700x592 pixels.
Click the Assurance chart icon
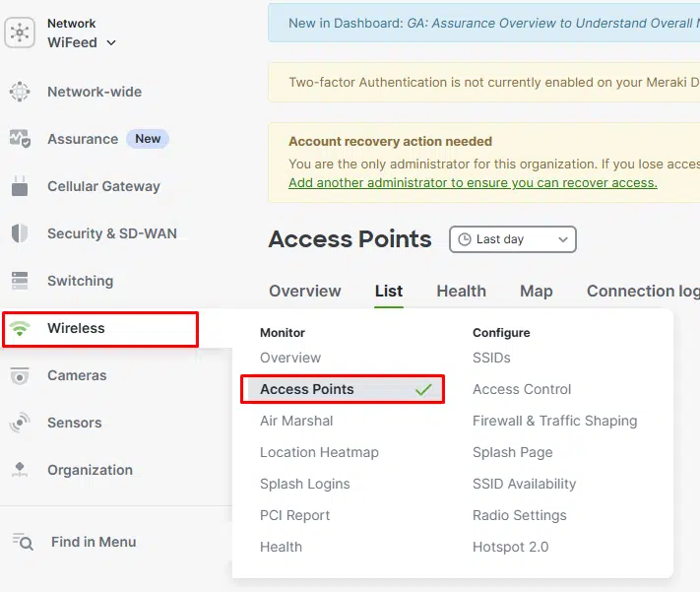coord(20,139)
